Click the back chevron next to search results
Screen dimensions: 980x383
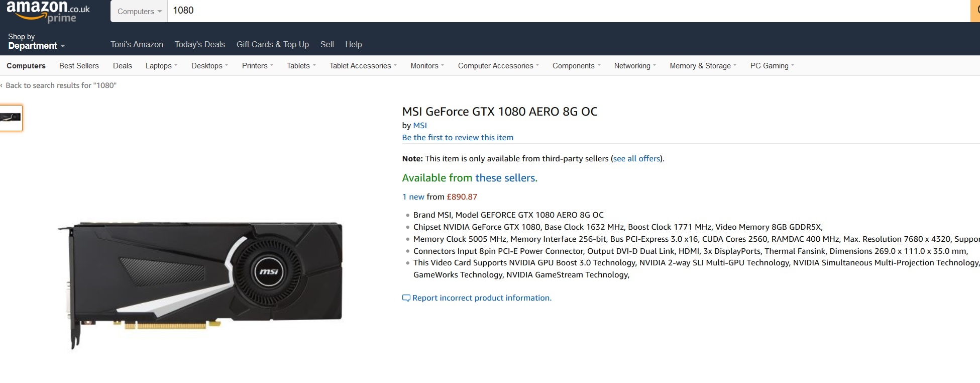click(x=2, y=85)
